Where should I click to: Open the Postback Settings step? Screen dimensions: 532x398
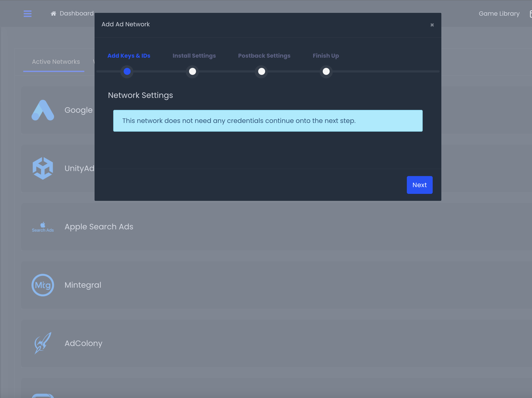[264, 56]
